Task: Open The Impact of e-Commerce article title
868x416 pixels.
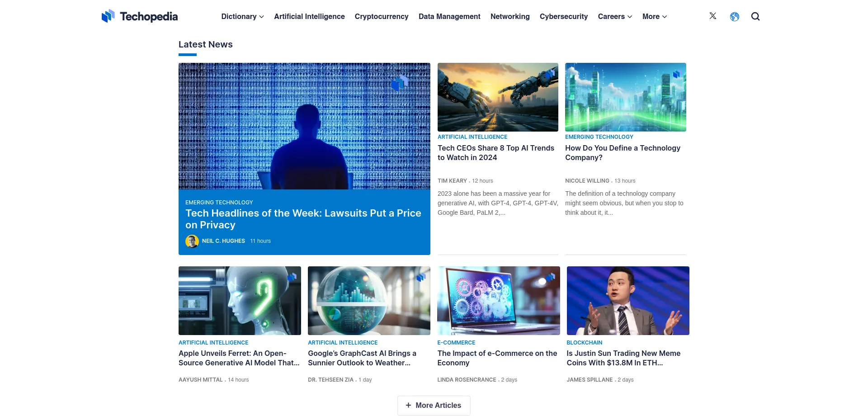Action: pos(497,358)
